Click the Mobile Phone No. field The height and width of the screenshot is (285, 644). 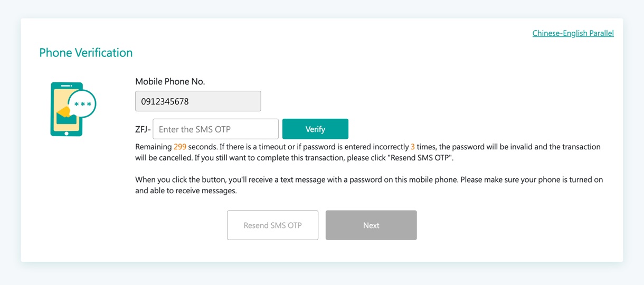198,101
